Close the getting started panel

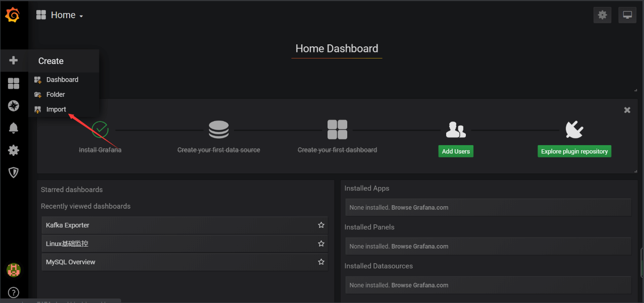[627, 110]
